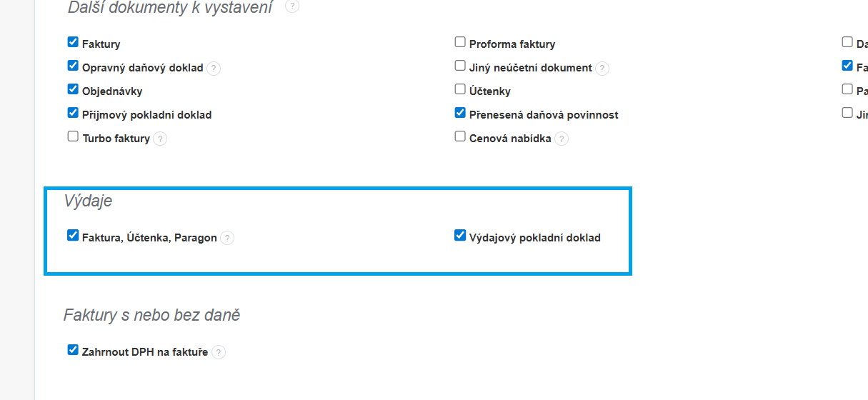Image resolution: width=868 pixels, height=400 pixels.
Task: Toggle Příjmový pokladní doklad checkbox
Action: coord(73,113)
